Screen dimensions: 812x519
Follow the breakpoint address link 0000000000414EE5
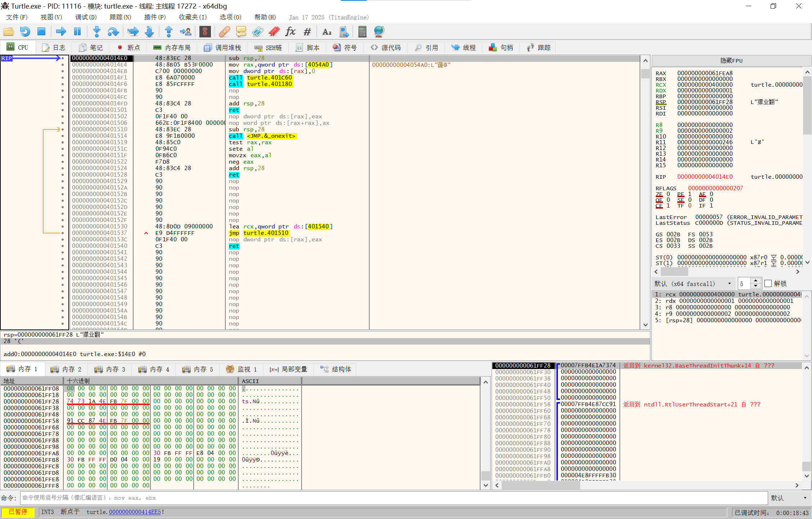click(135, 512)
